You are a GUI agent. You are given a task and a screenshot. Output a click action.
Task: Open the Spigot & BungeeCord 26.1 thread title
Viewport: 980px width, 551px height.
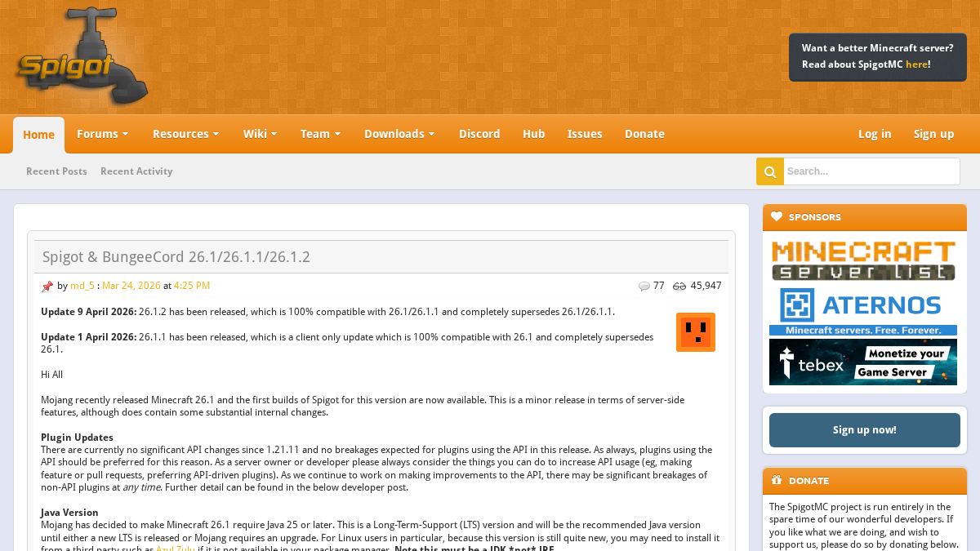[176, 257]
